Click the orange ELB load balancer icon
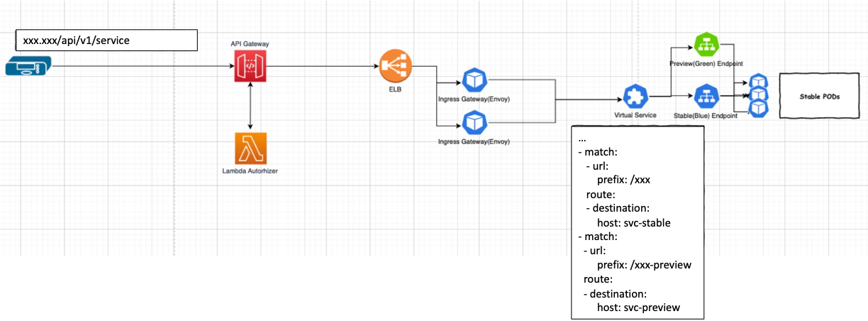 [x=394, y=66]
